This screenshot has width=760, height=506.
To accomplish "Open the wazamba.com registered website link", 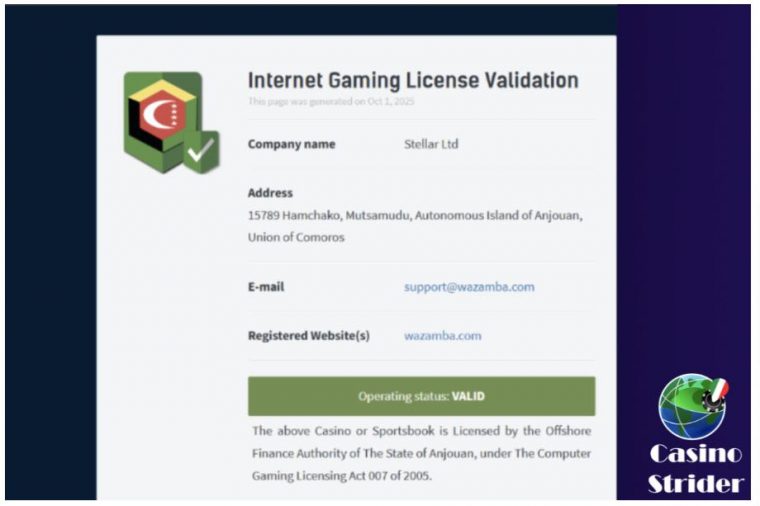I will point(442,336).
